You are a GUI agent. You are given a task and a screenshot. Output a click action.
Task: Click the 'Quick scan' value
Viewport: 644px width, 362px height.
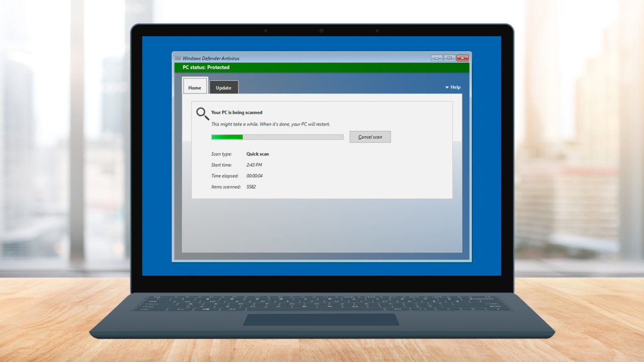click(x=258, y=154)
